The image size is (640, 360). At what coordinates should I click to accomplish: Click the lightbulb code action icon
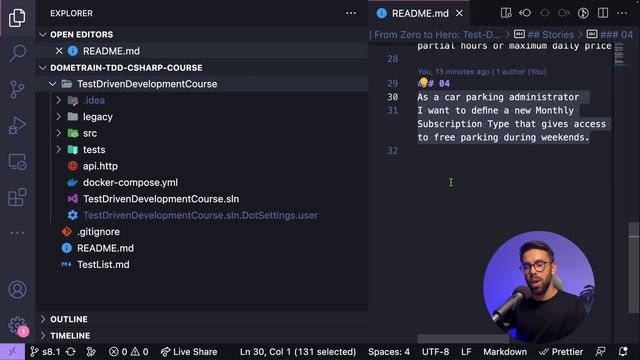(x=424, y=83)
